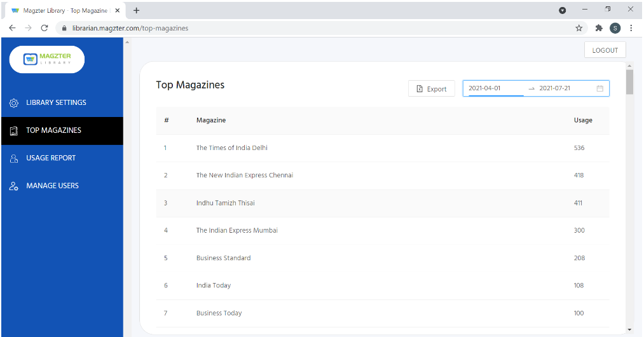Open Manage Users page
This screenshot has width=644, height=337.
point(62,186)
